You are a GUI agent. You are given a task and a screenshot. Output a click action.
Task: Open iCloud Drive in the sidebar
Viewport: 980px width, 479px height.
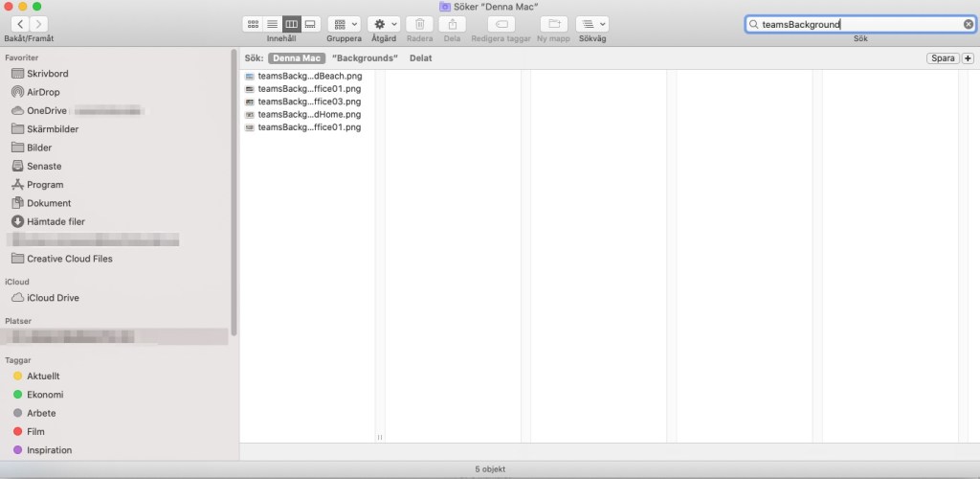pos(53,298)
